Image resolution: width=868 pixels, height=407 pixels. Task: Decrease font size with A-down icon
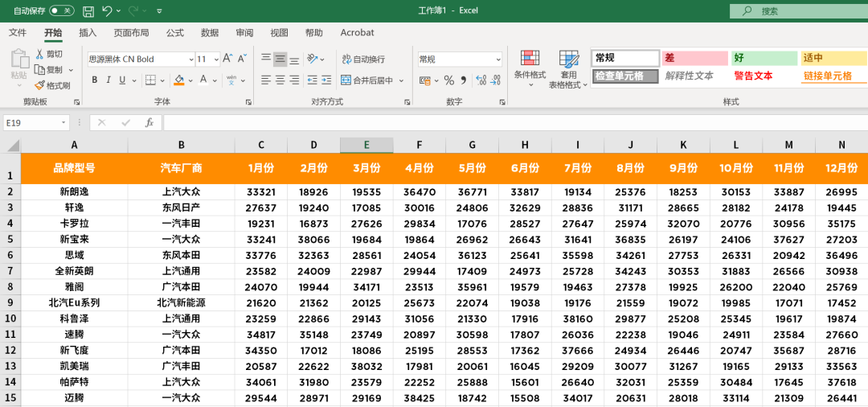pyautogui.click(x=242, y=59)
